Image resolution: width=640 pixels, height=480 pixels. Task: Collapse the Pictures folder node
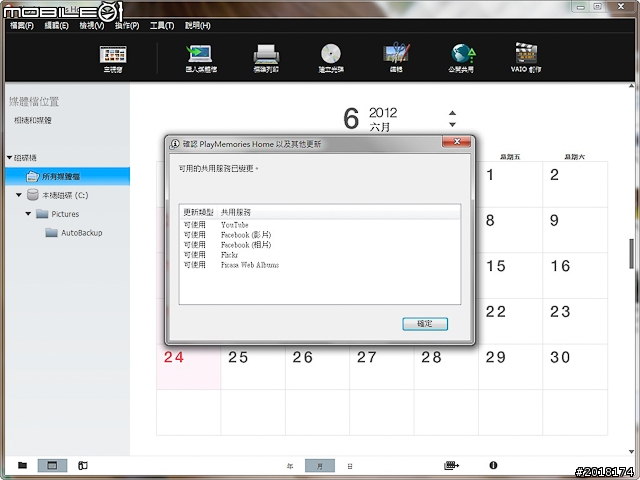point(28,214)
